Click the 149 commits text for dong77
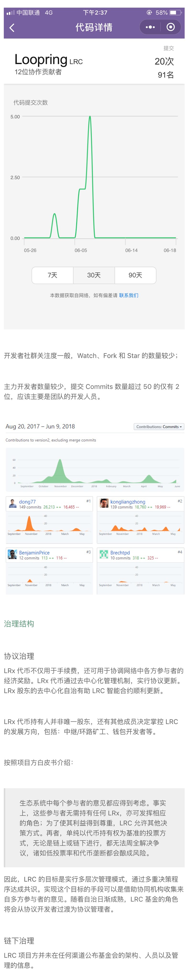The image size is (188, 980). coord(30,507)
